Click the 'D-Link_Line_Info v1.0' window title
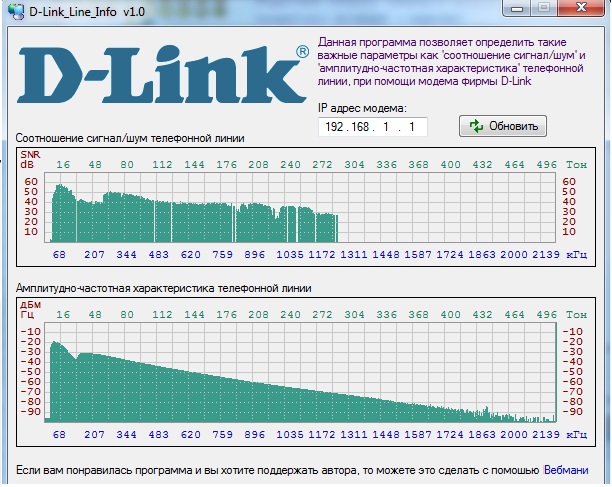The width and height of the screenshot is (612, 487). coord(87,12)
